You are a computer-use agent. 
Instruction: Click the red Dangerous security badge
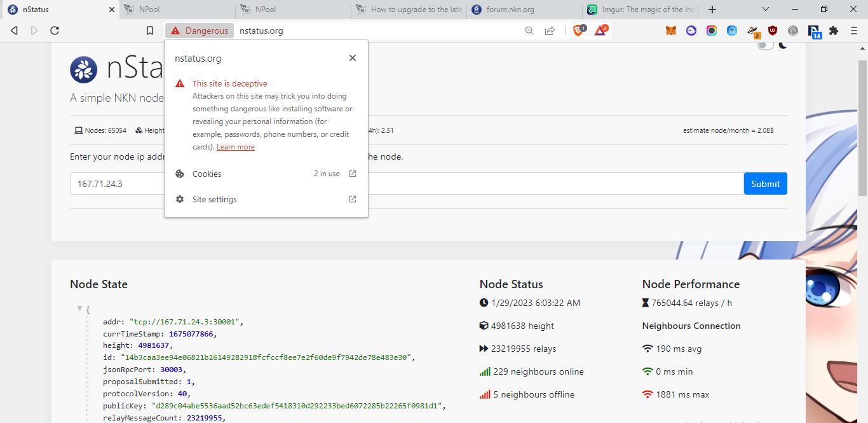200,31
